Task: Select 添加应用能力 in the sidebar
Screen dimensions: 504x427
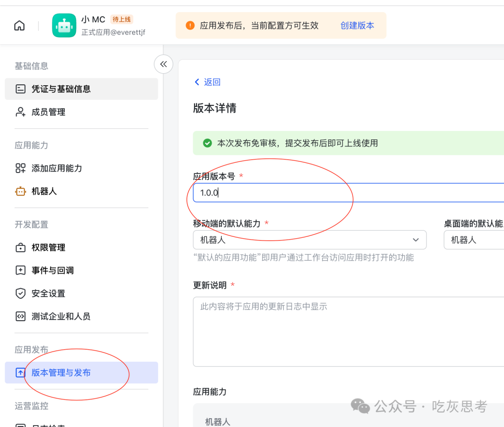Action: tap(81, 168)
